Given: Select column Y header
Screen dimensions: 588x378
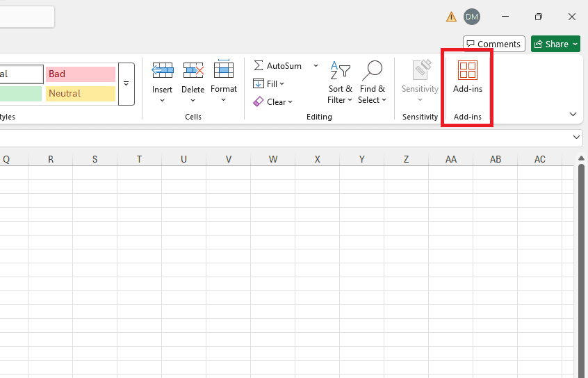Looking at the screenshot, I should (x=362, y=159).
